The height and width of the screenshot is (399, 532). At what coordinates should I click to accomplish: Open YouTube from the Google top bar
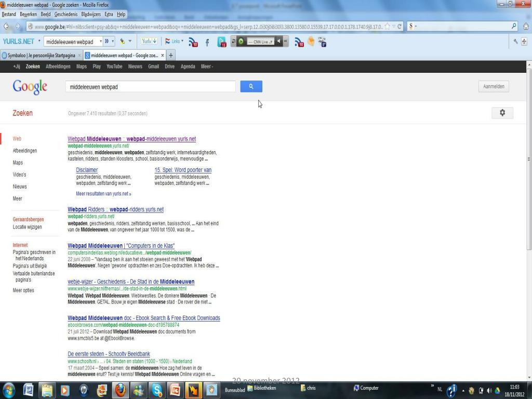click(114, 66)
